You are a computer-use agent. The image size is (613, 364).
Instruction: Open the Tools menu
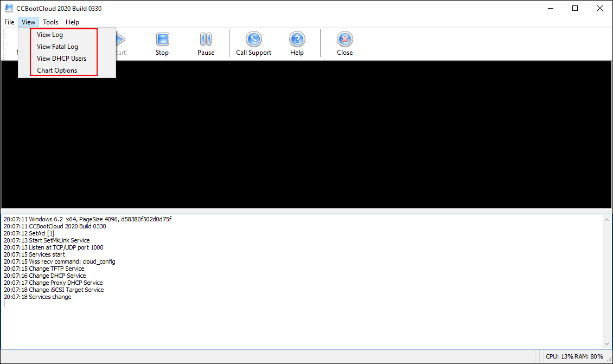coord(50,22)
